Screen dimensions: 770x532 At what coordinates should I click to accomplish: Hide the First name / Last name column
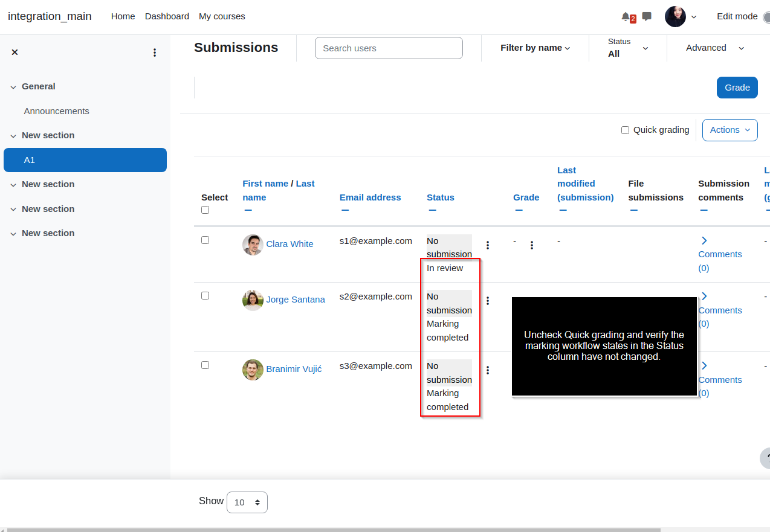pos(248,210)
